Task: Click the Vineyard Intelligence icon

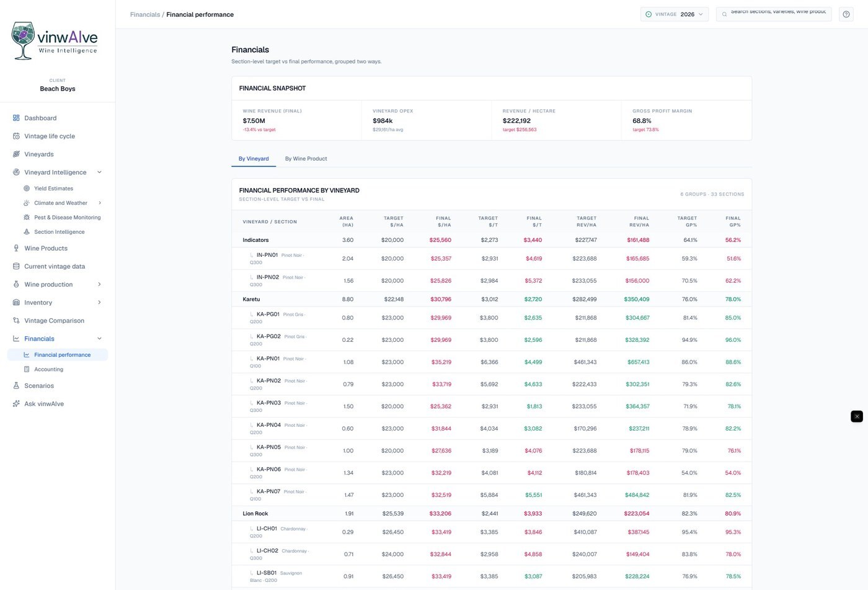Action: pyautogui.click(x=16, y=172)
